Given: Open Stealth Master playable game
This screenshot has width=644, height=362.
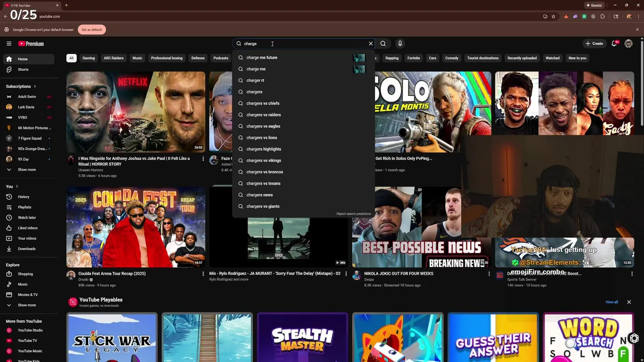Looking at the screenshot, I should 302,337.
